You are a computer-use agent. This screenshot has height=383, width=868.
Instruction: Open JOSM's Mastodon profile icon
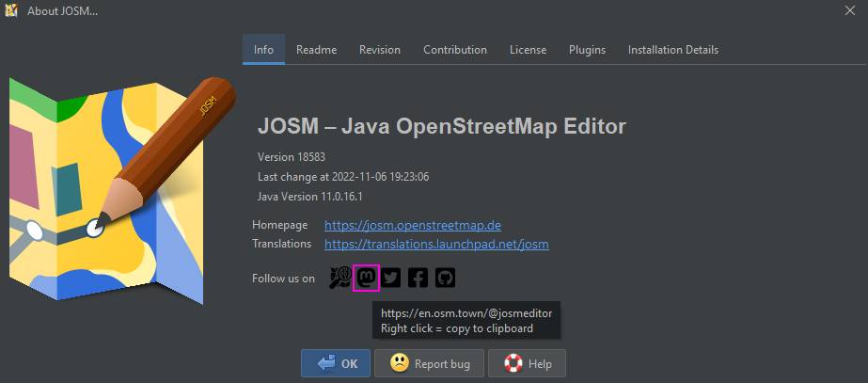coord(366,278)
